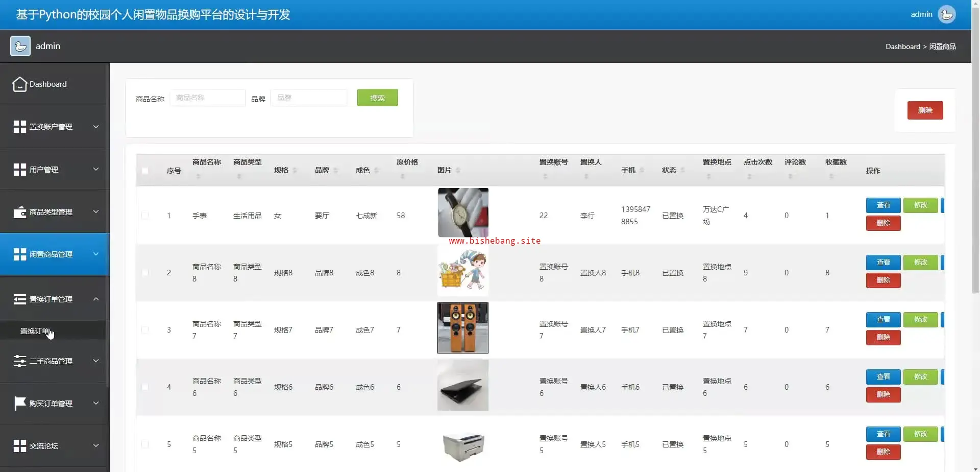Expand the 置换账户管理 menu chevron
980x472 pixels.
(96, 127)
